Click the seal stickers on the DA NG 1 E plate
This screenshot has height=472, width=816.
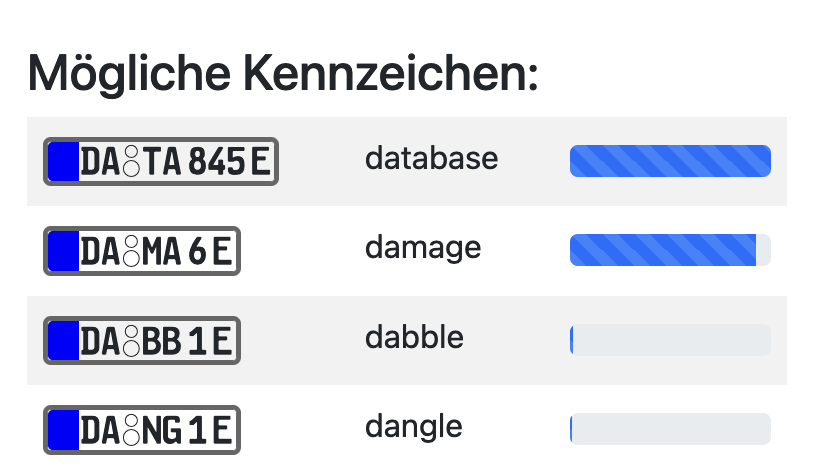pos(130,431)
